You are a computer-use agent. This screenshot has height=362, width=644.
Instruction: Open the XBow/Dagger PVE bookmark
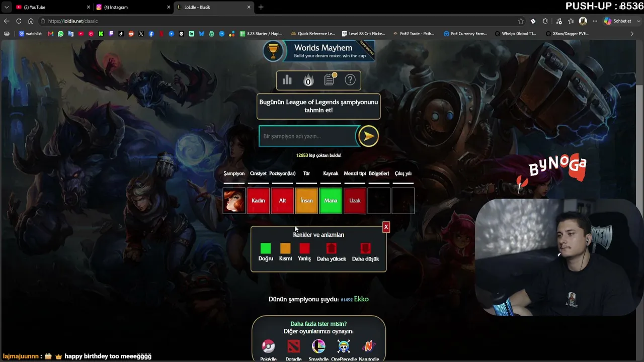[x=567, y=34]
